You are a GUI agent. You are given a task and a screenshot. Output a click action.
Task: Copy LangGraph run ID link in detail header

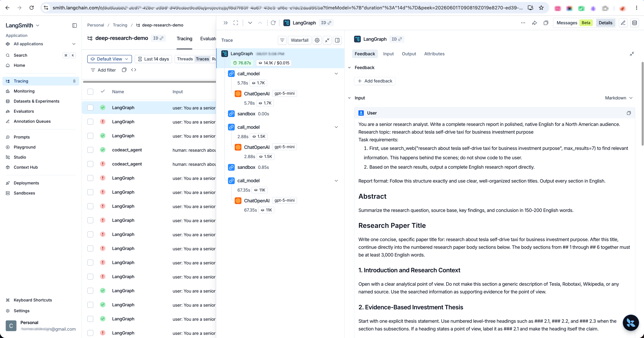397,39
